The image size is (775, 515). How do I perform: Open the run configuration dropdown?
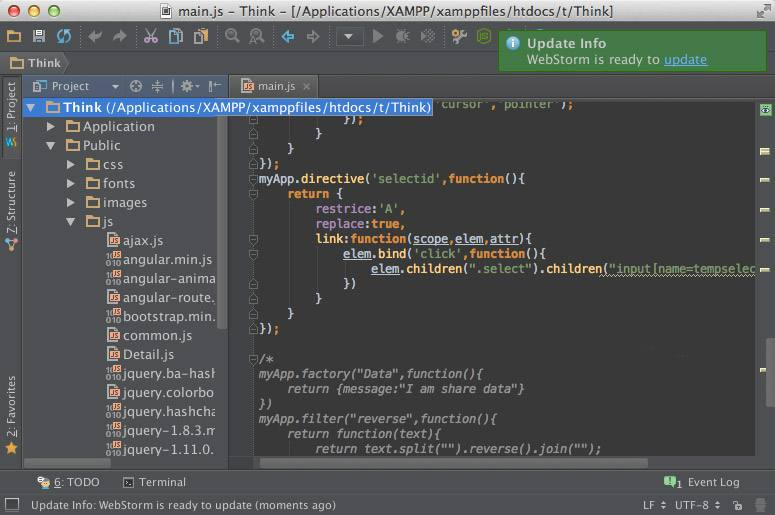pyautogui.click(x=349, y=36)
